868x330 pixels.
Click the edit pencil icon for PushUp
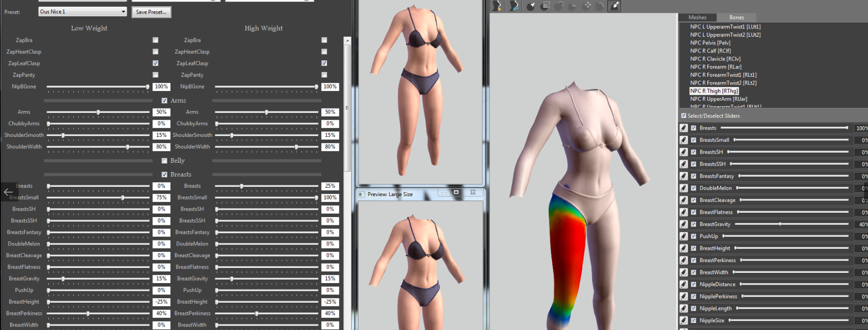[684, 236]
